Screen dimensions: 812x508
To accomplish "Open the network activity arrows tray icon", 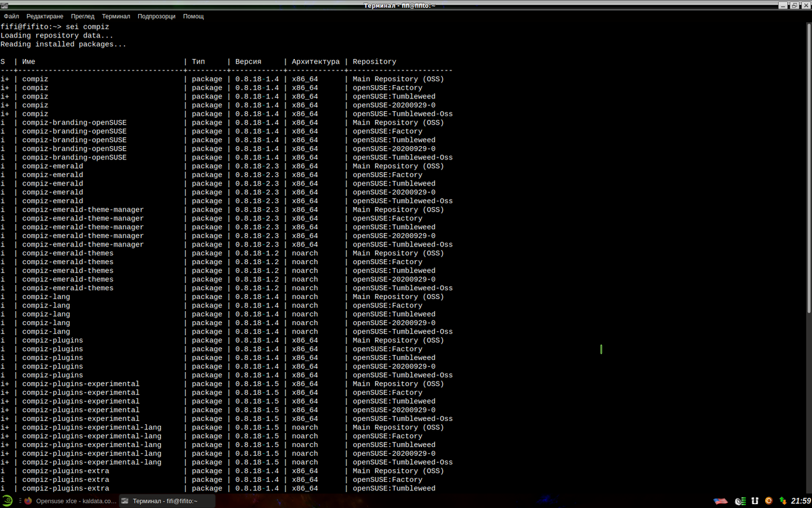I will pos(783,501).
